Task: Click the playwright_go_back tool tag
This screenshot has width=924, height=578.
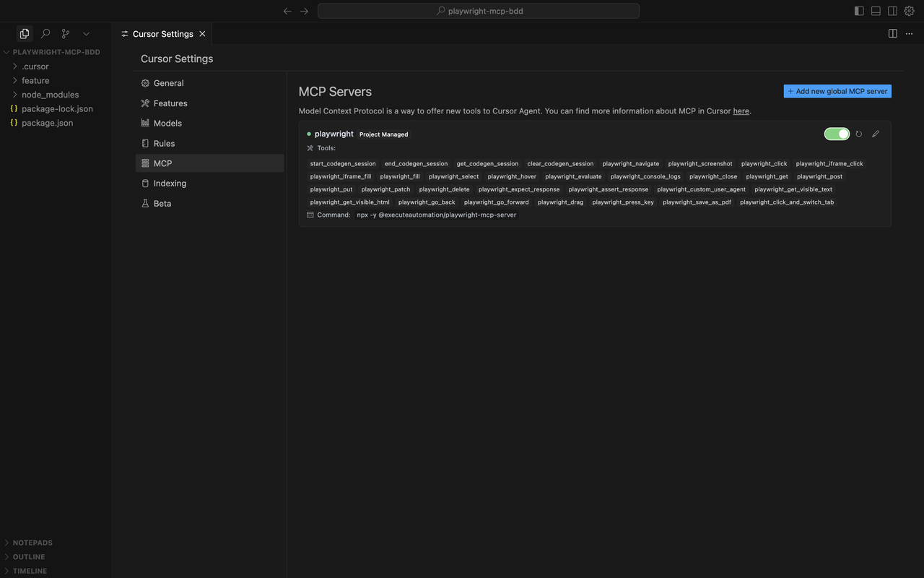Action: coord(427,202)
